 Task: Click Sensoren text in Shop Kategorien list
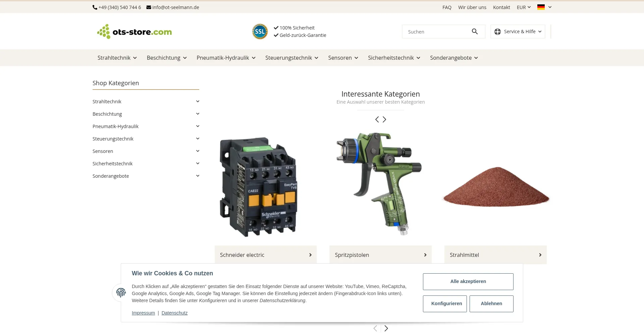pyautogui.click(x=103, y=151)
